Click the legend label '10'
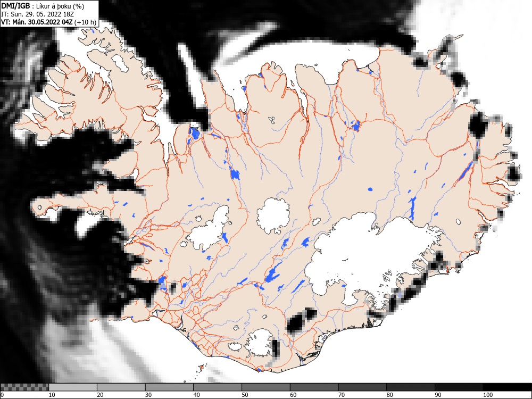The height and width of the screenshot is (399, 532). (52, 395)
